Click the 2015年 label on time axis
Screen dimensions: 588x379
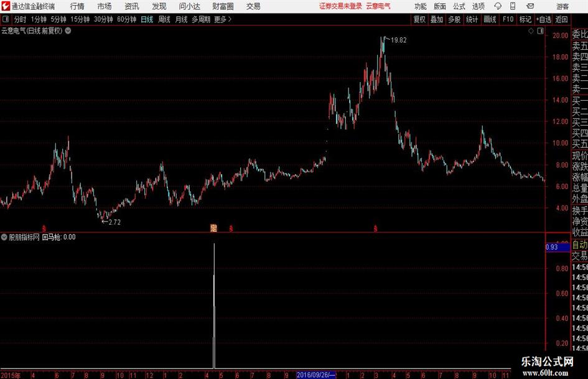coord(11,375)
